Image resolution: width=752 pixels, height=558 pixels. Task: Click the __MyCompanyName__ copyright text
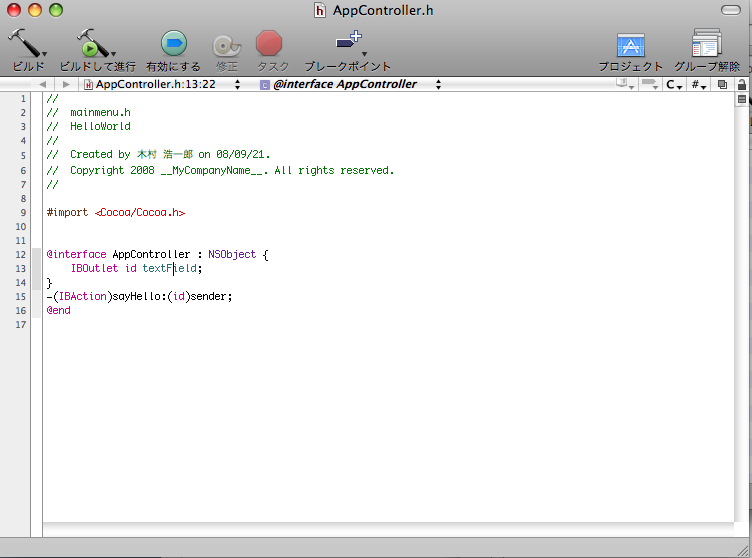click(x=214, y=171)
